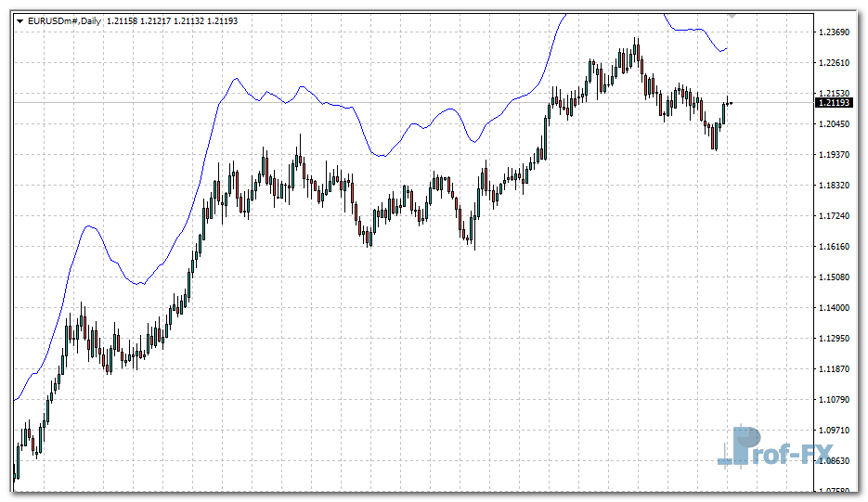The image size is (868, 502).
Task: Click the 1.11870 price axis label
Action: 836,369
